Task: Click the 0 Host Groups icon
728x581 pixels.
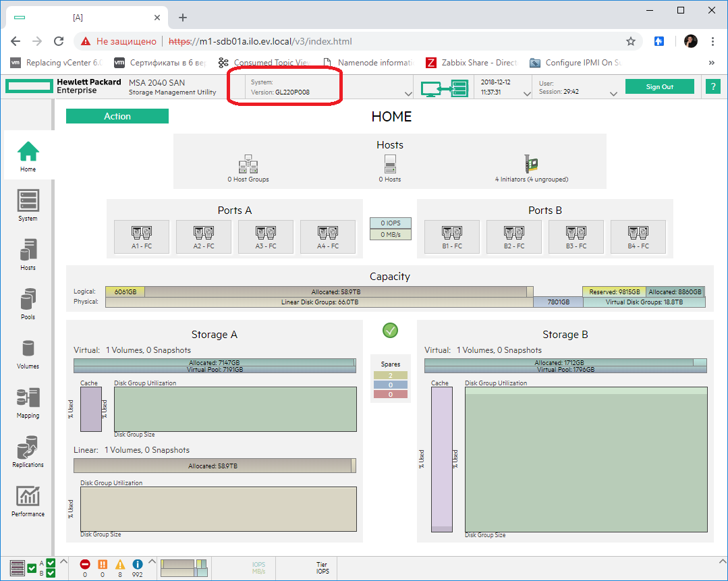Action: click(248, 164)
